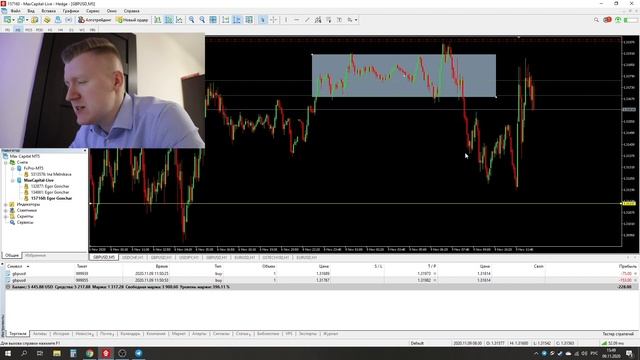Toggle the Algo Trading button
Screen dimensions: 640x360
[x=95, y=20]
